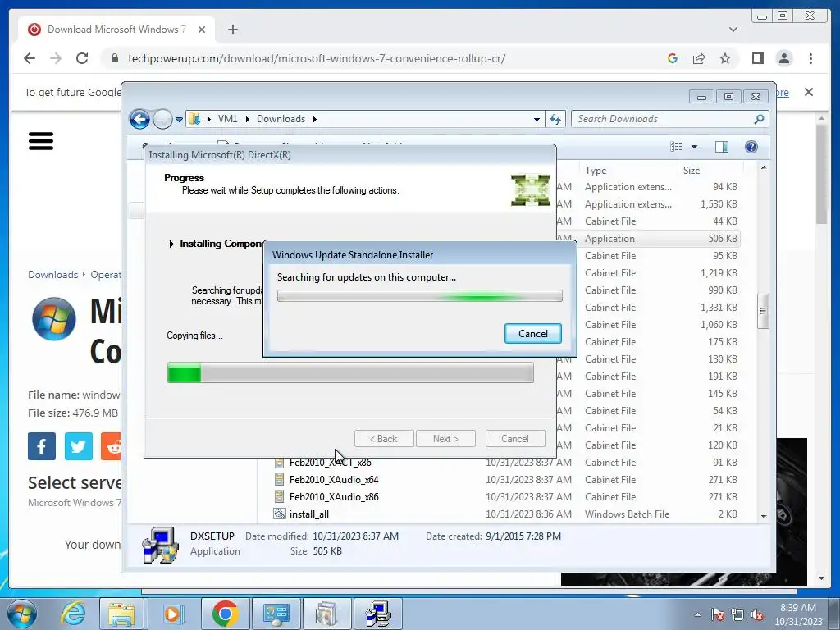Click the Chrome page vertical scrollbar thumb
This screenshot has width=840, height=630.
(822, 175)
